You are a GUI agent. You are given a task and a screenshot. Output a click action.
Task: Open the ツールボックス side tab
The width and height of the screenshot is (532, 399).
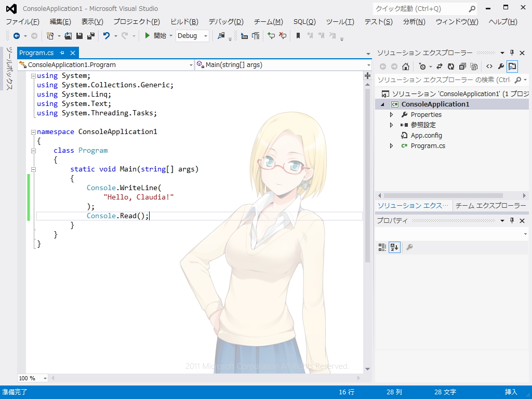coord(9,69)
